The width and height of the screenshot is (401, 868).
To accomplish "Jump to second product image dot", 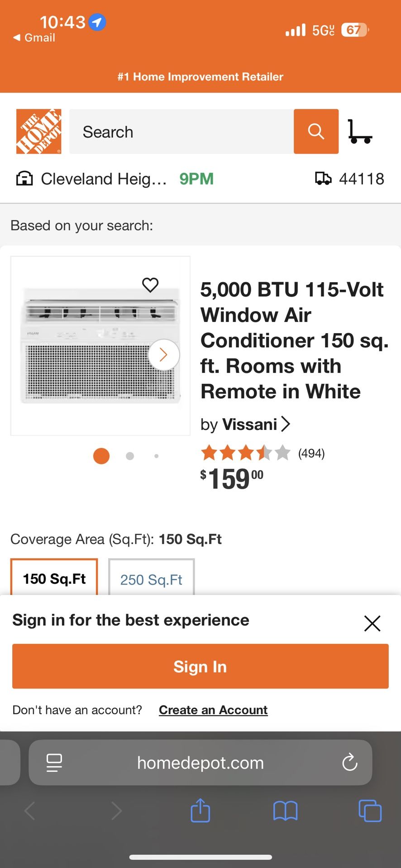I will (x=130, y=456).
